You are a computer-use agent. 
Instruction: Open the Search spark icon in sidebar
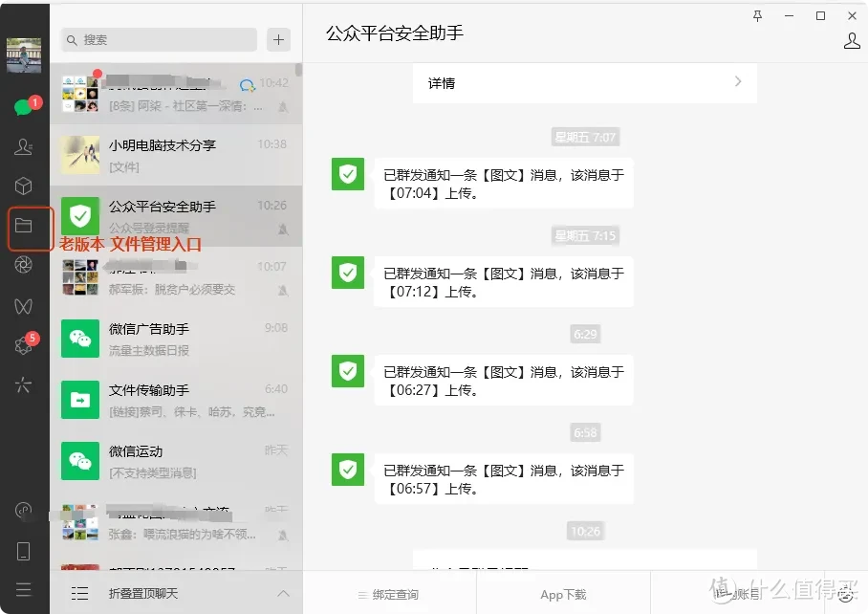click(x=23, y=384)
